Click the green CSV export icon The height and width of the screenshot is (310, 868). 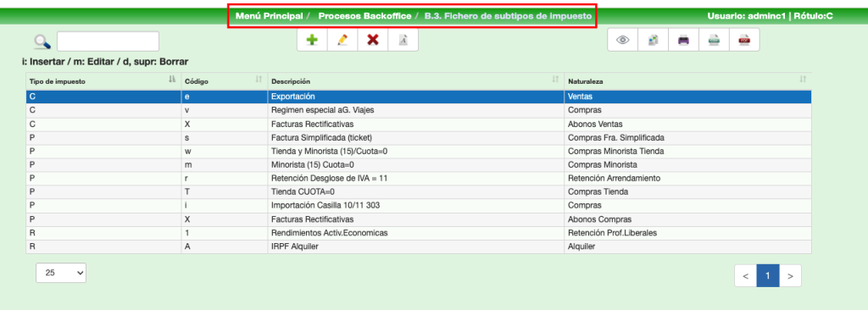coord(714,40)
